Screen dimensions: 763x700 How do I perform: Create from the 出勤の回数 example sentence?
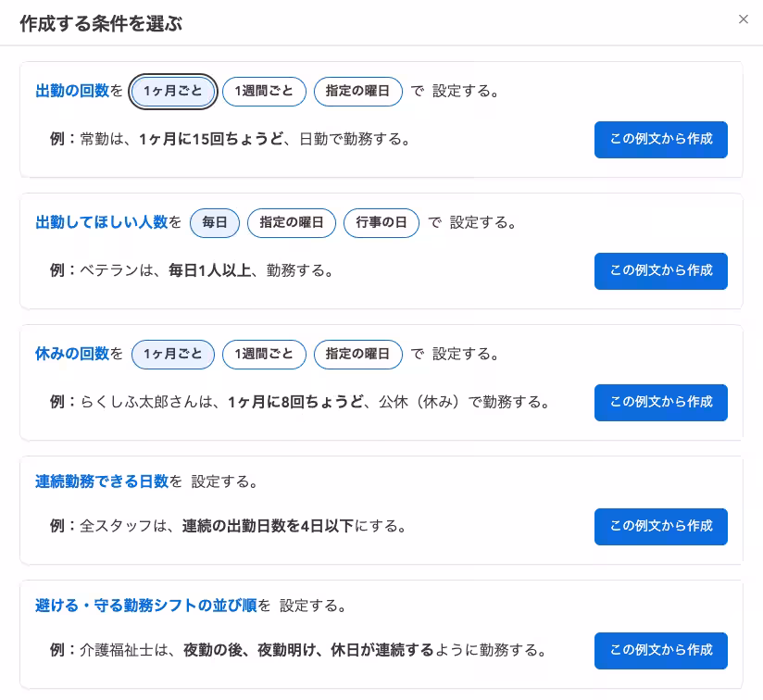[x=660, y=140]
